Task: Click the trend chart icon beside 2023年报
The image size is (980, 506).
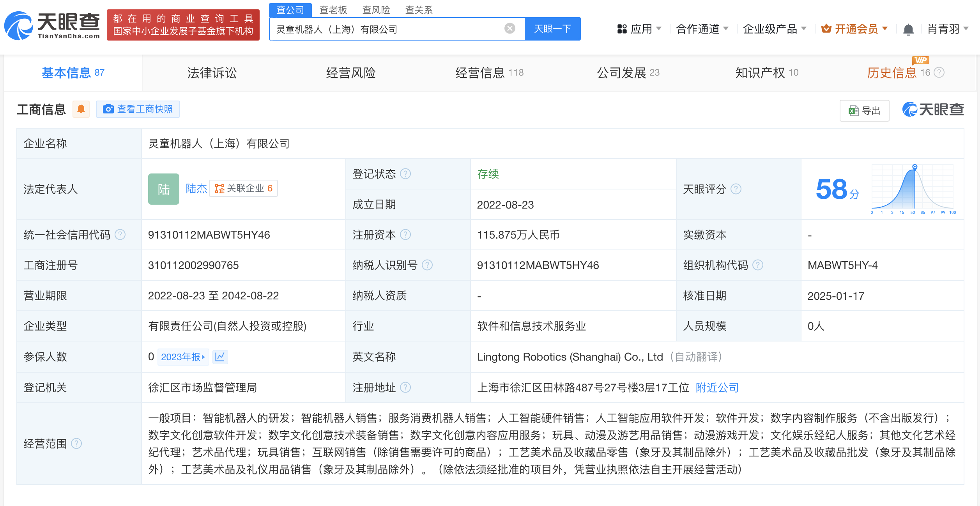Action: tap(220, 357)
